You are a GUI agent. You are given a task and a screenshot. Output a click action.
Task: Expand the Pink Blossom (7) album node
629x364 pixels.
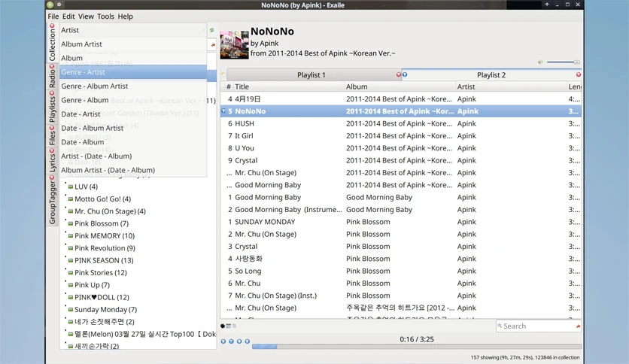(x=65, y=220)
